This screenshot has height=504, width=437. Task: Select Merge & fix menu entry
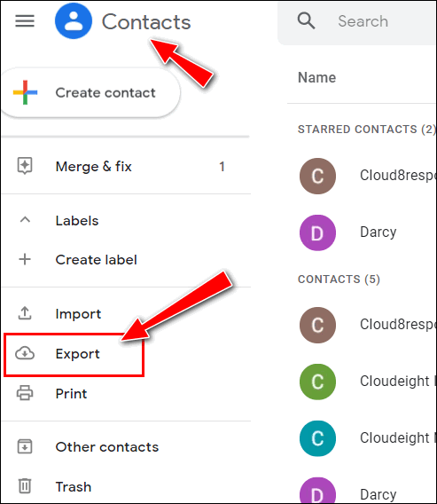[x=126, y=167]
